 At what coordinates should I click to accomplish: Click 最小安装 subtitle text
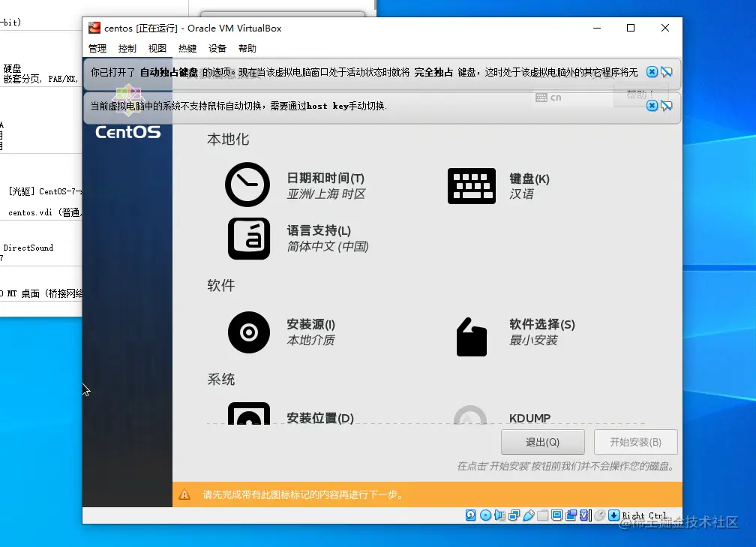(x=533, y=340)
